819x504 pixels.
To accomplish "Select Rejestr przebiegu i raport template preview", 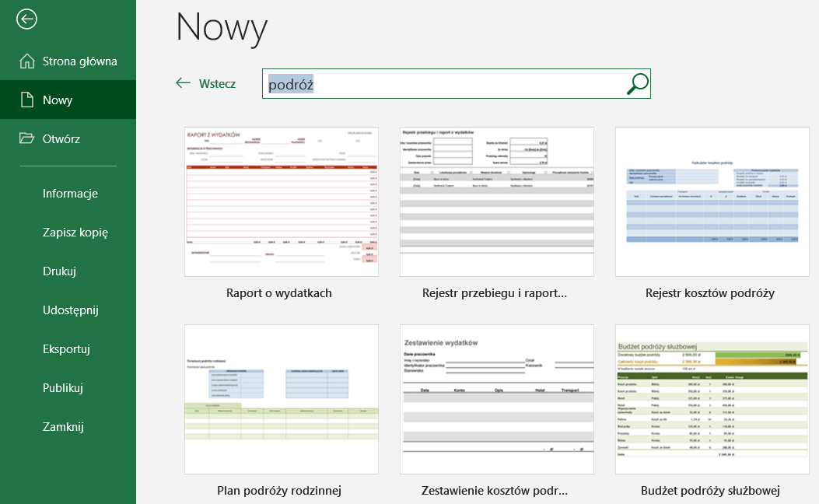I will click(x=497, y=201).
